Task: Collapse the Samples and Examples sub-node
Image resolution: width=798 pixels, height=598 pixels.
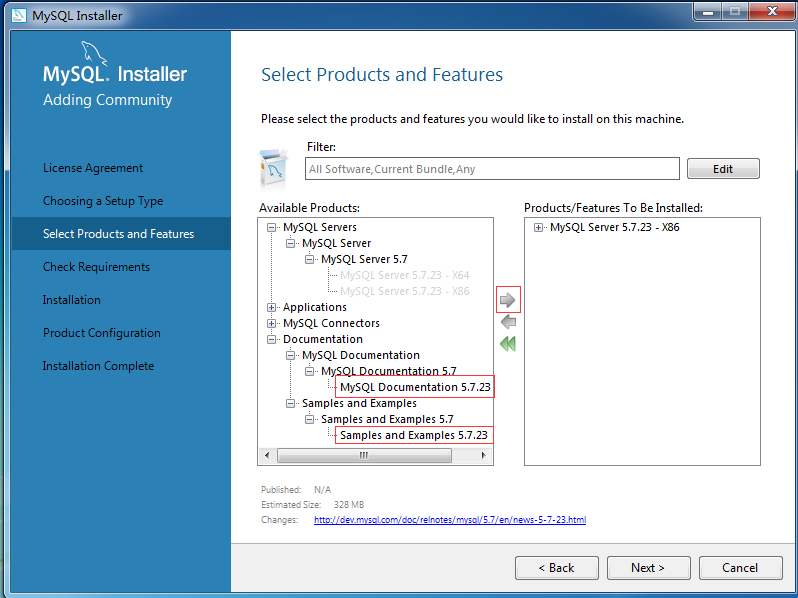Action: point(291,404)
